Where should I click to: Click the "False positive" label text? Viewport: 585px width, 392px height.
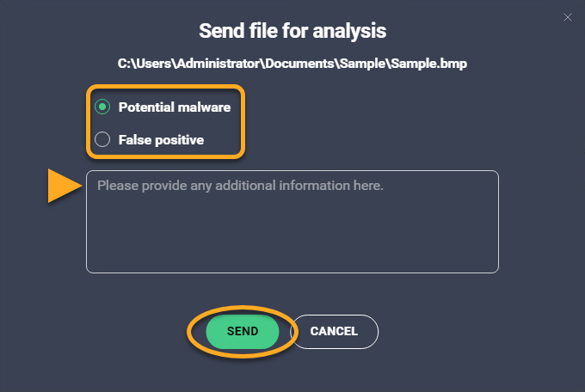click(x=161, y=138)
